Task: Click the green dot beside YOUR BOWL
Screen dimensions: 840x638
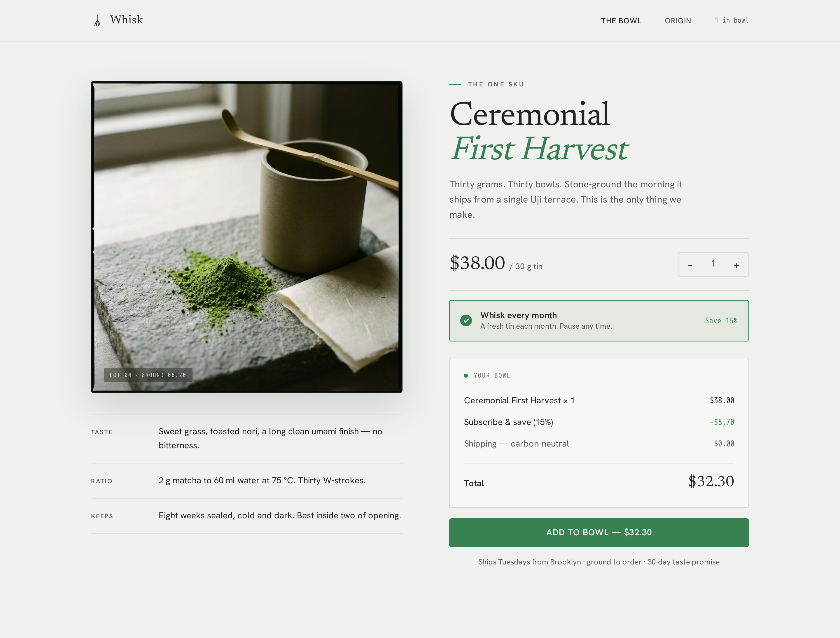Action: click(x=466, y=375)
